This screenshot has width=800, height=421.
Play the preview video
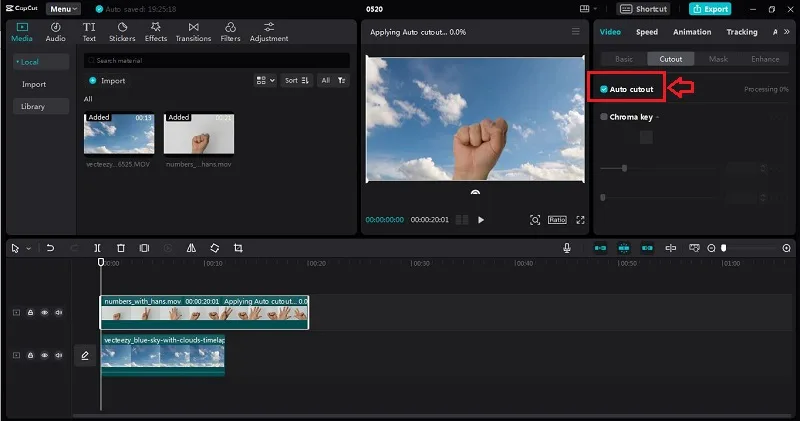tap(481, 220)
